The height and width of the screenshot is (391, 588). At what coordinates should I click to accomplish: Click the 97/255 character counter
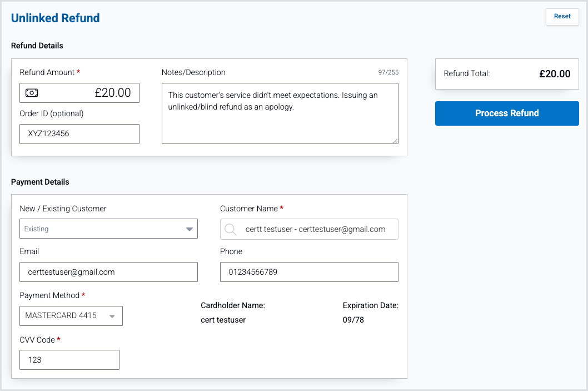[x=388, y=73]
